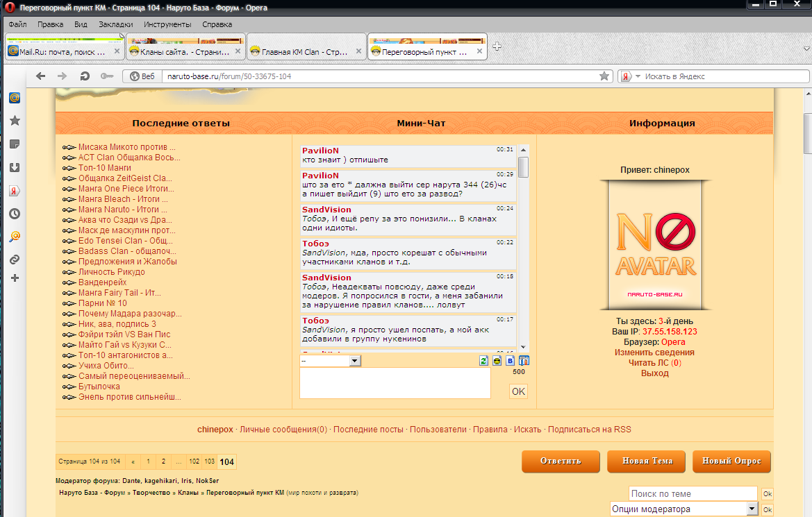Click the forward navigation arrow
The width and height of the screenshot is (812, 517).
pos(62,76)
